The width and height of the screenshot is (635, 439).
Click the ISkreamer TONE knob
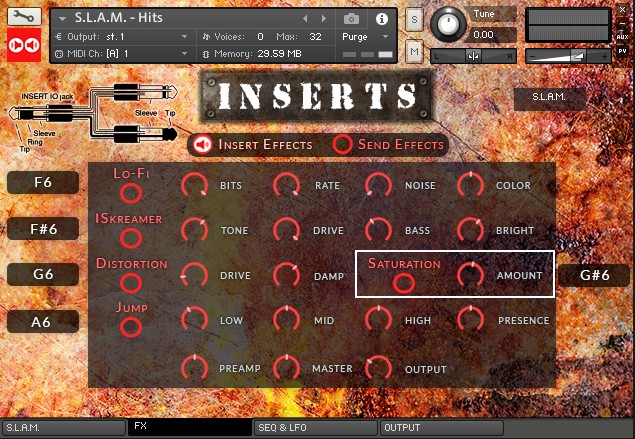tap(194, 230)
